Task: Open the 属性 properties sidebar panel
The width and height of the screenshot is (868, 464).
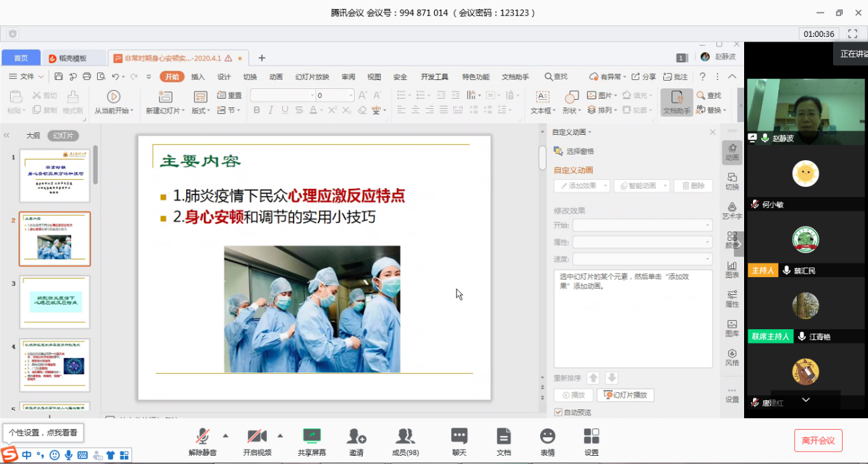Action: 732,299
